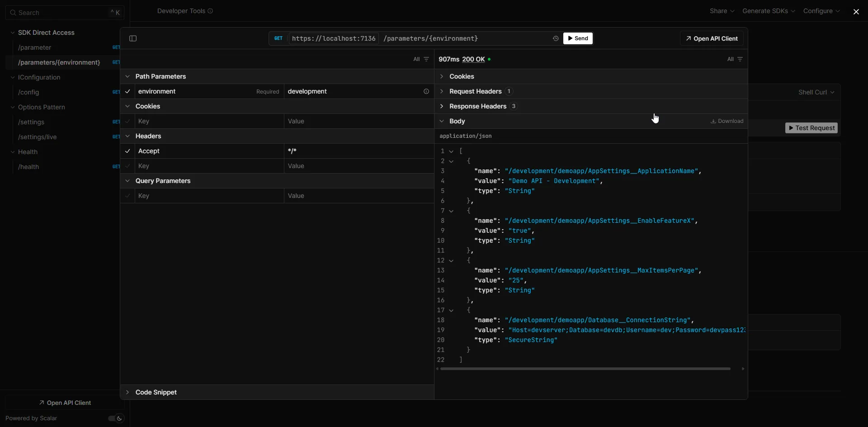Disable the Accept header checkbox
868x427 pixels.
(128, 151)
